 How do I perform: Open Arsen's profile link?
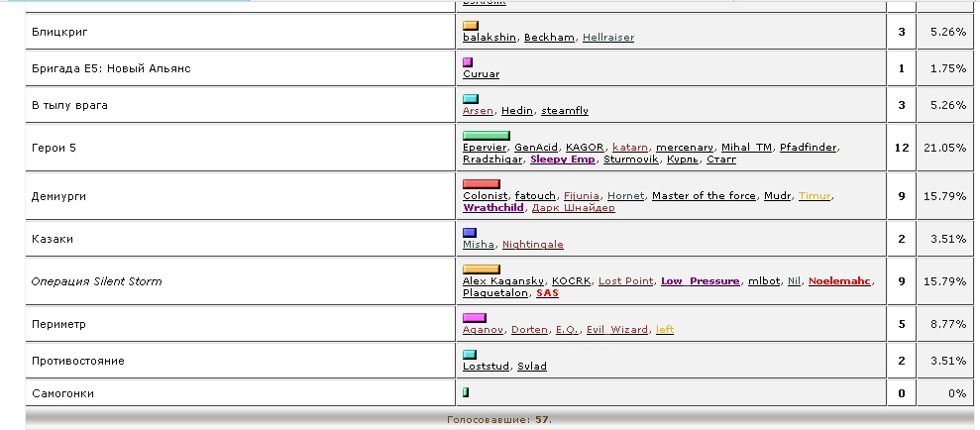(x=478, y=111)
